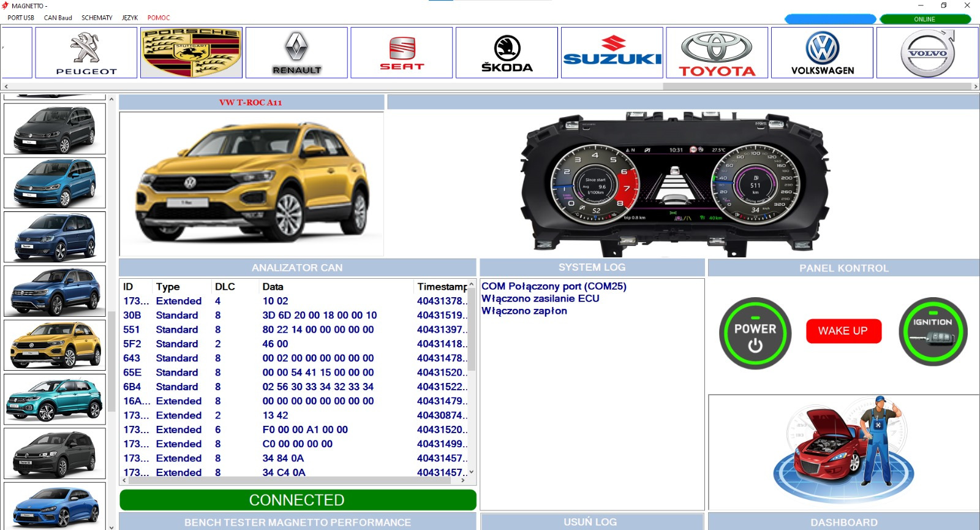The height and width of the screenshot is (530, 980).
Task: Click the ANALIZATOR CAN panel header
Action: (297, 268)
